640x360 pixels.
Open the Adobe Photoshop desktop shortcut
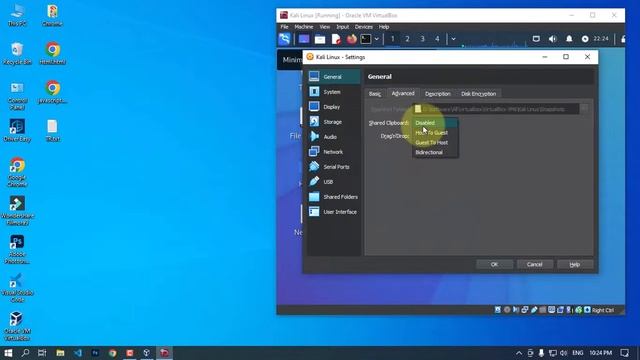point(17,249)
